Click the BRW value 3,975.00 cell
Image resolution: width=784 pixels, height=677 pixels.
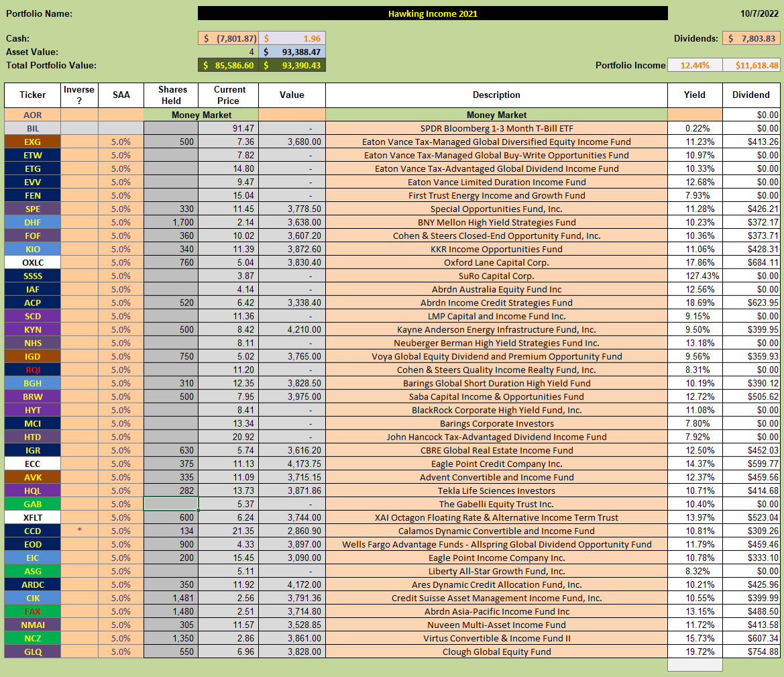(x=292, y=397)
